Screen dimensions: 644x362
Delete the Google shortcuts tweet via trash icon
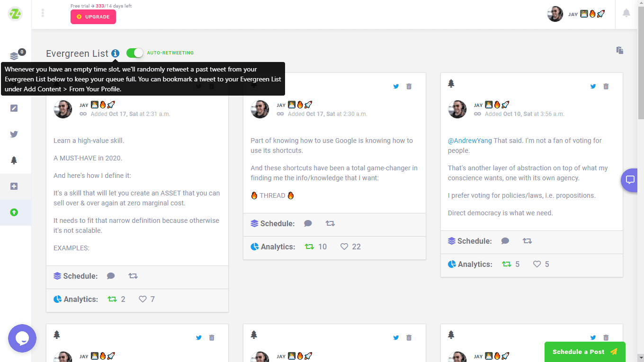[409, 87]
